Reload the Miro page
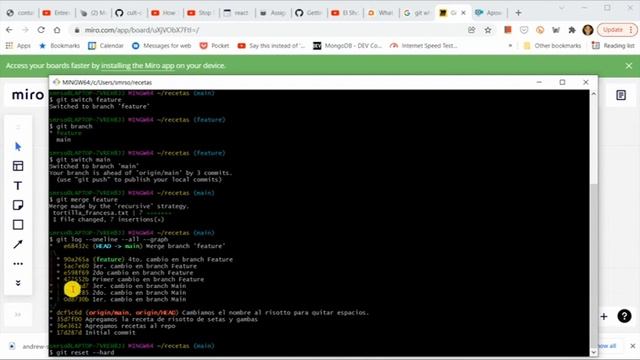Image resolution: width=640 pixels, height=360 pixels. click(41, 30)
